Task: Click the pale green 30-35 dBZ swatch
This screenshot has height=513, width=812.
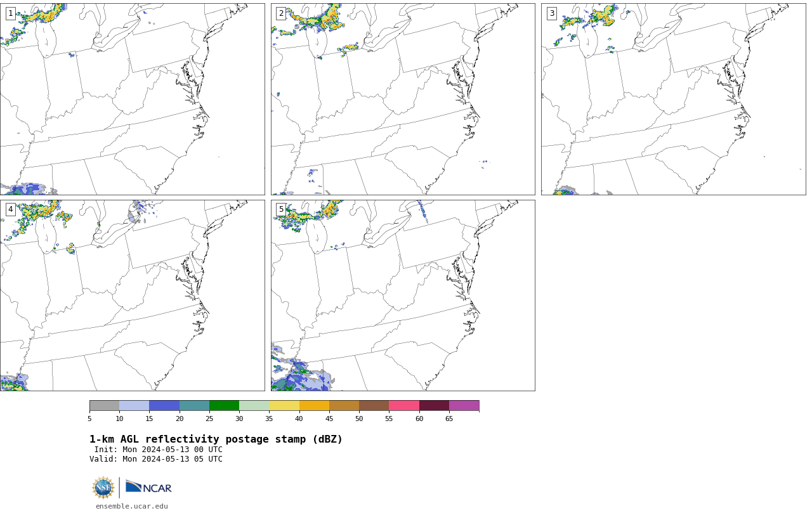Action: (x=254, y=406)
